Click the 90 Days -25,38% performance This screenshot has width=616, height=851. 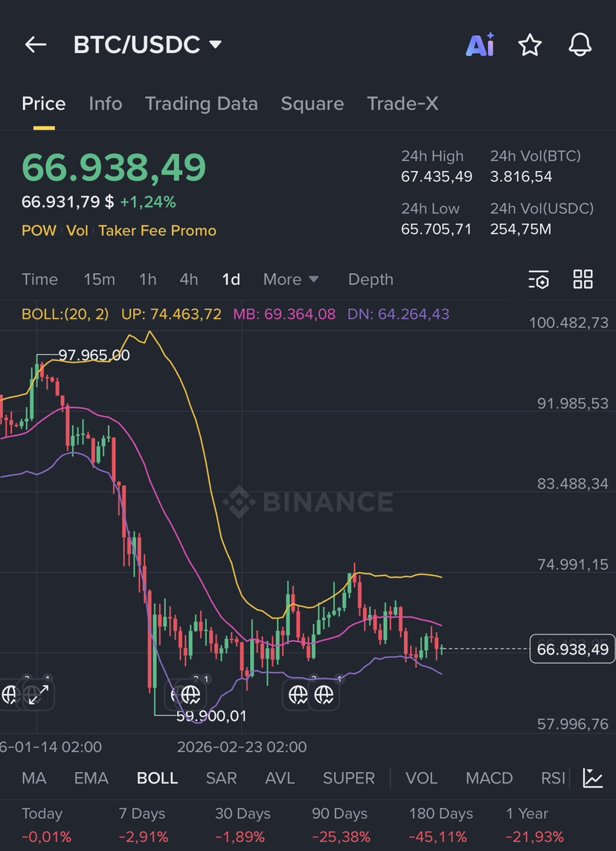click(341, 825)
